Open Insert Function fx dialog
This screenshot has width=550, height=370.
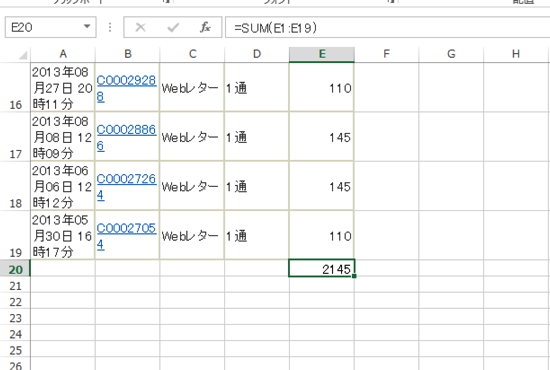(x=205, y=27)
